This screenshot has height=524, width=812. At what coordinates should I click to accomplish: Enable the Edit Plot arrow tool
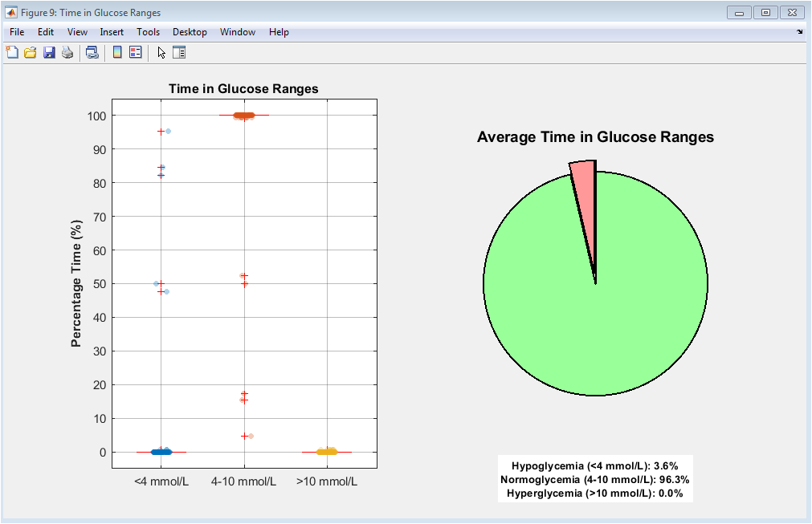coord(161,53)
